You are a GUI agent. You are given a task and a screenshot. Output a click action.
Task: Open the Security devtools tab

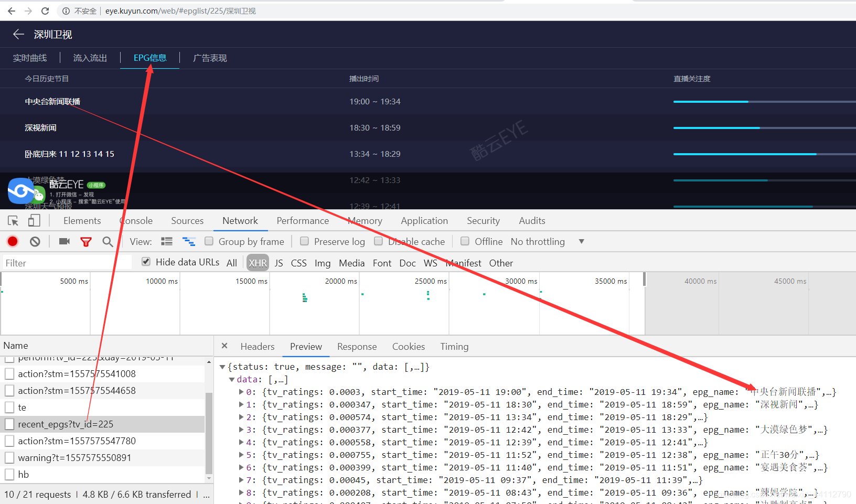483,221
